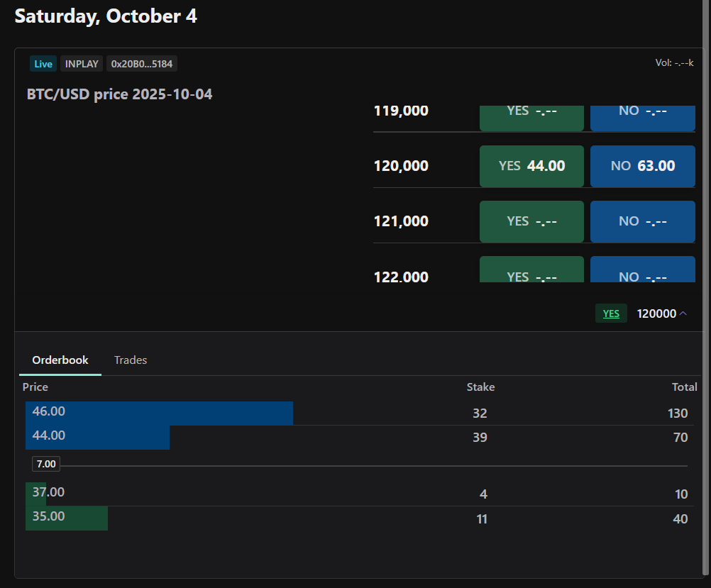
Task: Click the INPLAY status tag
Action: click(x=82, y=64)
